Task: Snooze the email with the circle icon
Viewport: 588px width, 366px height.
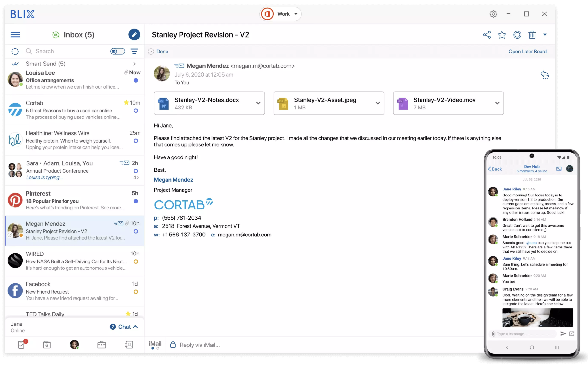Action: [x=517, y=35]
